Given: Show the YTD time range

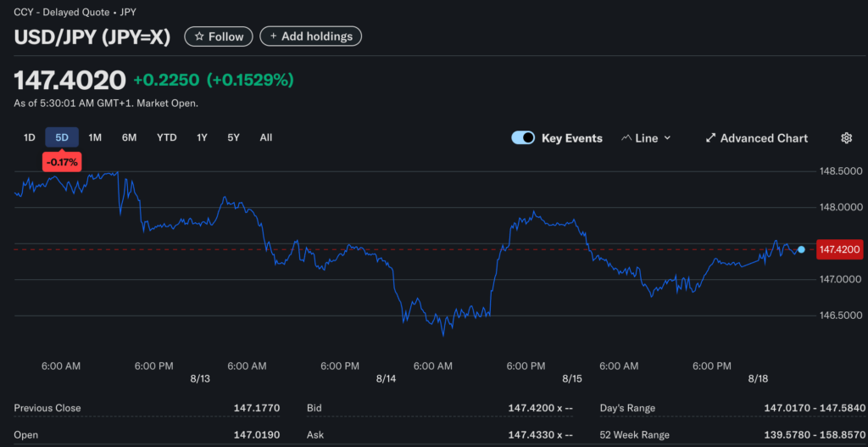Looking at the screenshot, I should pyautogui.click(x=167, y=137).
